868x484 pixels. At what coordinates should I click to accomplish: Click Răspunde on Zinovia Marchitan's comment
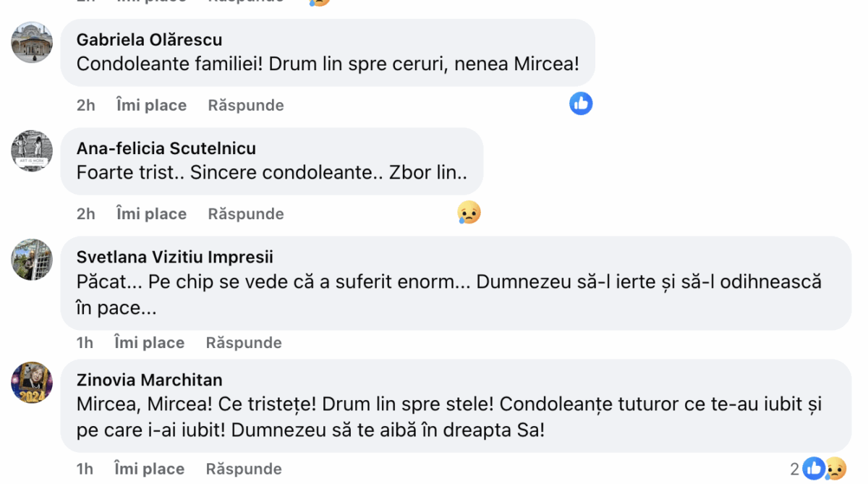click(x=243, y=468)
